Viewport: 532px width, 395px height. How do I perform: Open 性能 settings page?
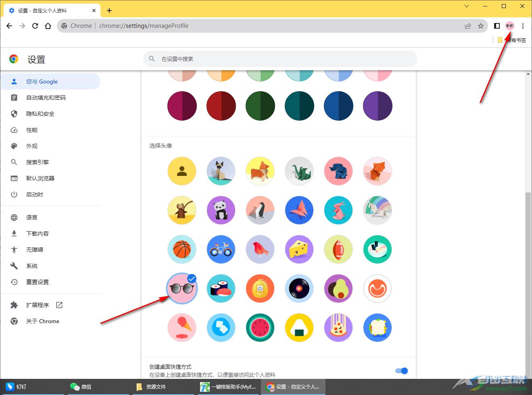coord(50,130)
